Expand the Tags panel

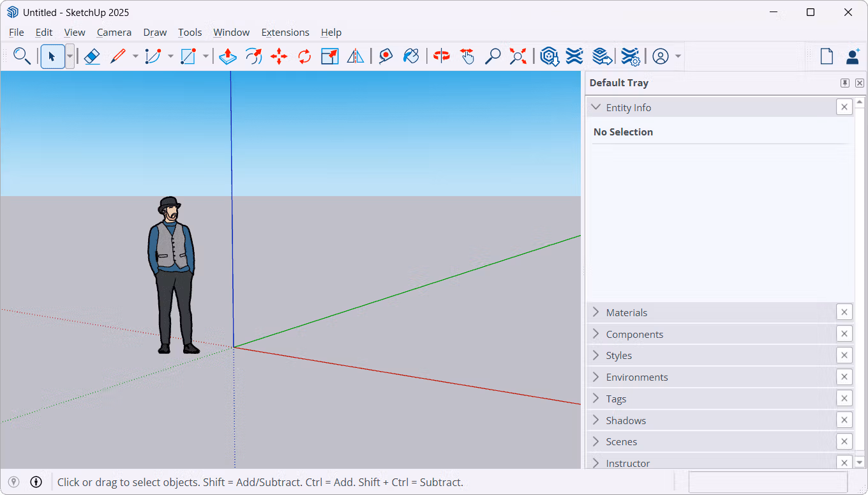pyautogui.click(x=596, y=399)
